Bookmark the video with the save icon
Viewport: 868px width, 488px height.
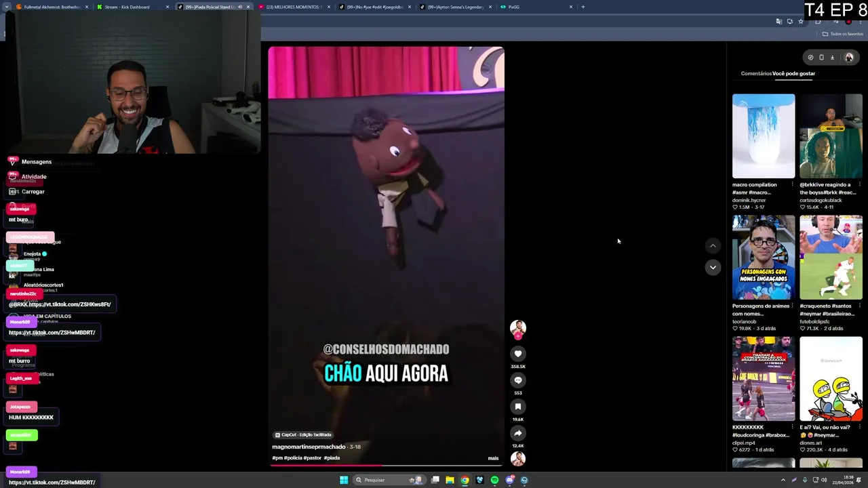click(x=517, y=407)
